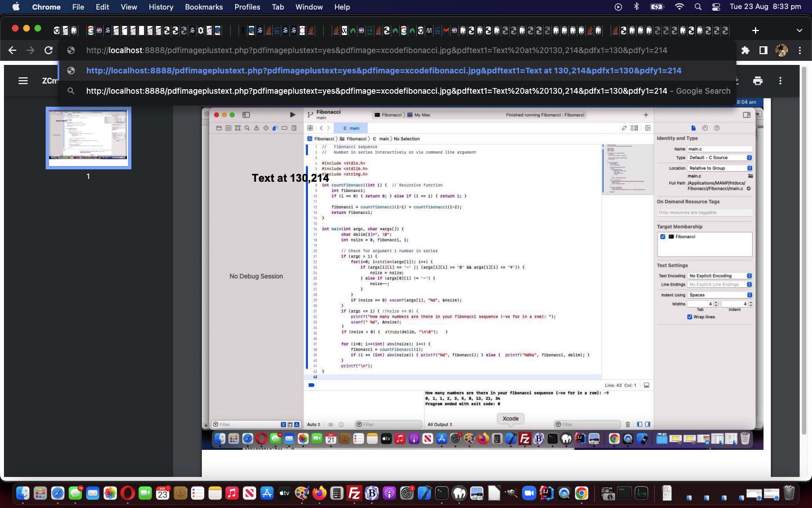This screenshot has height=508, width=812.
Task: Open the Apple menu
Action: [x=16, y=7]
